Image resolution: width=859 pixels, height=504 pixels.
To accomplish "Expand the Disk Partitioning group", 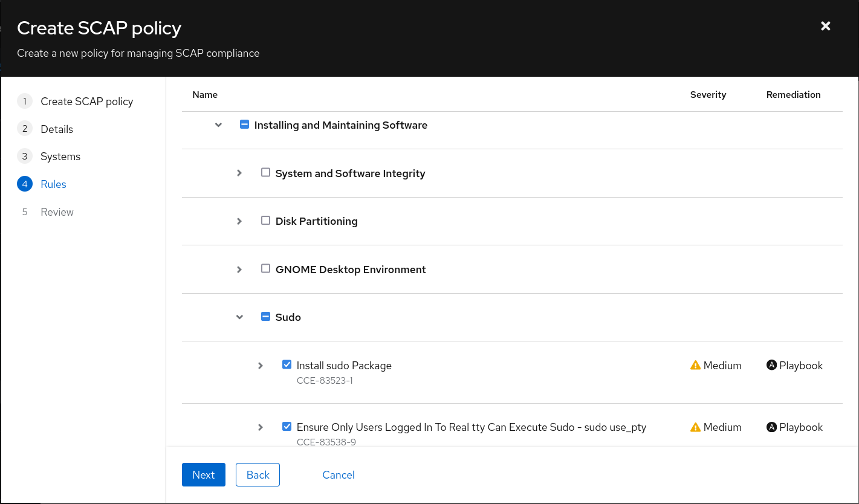I will [x=239, y=221].
